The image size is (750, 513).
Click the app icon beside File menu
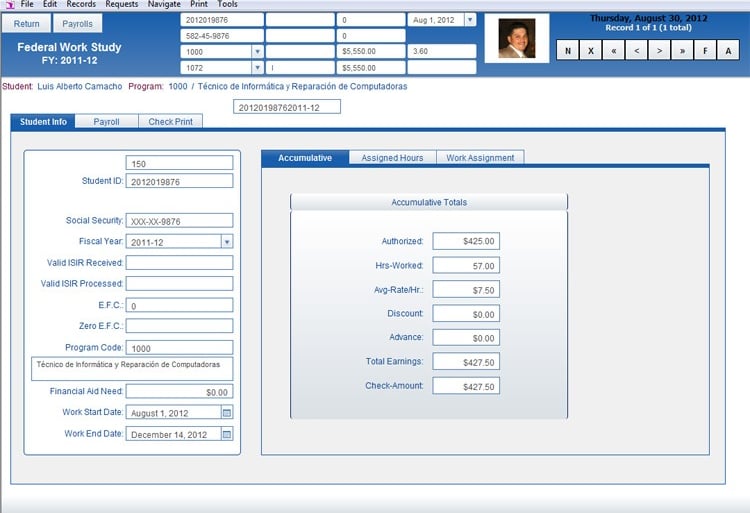pyautogui.click(x=10, y=4)
